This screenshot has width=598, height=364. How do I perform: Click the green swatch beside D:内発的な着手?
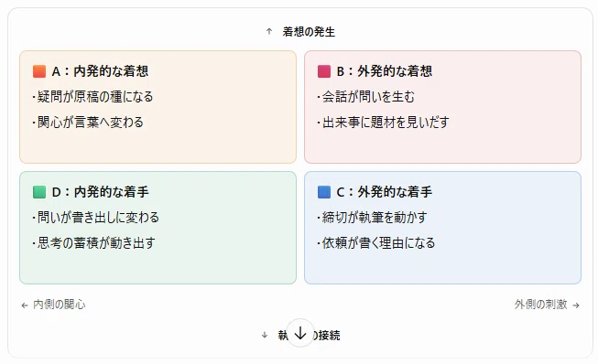pyautogui.click(x=39, y=192)
